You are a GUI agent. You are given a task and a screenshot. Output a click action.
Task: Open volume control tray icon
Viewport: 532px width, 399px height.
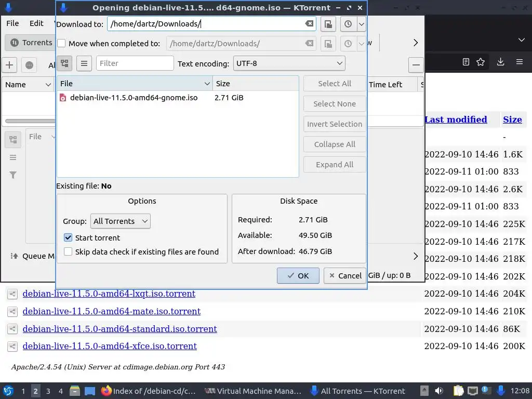pos(438,391)
